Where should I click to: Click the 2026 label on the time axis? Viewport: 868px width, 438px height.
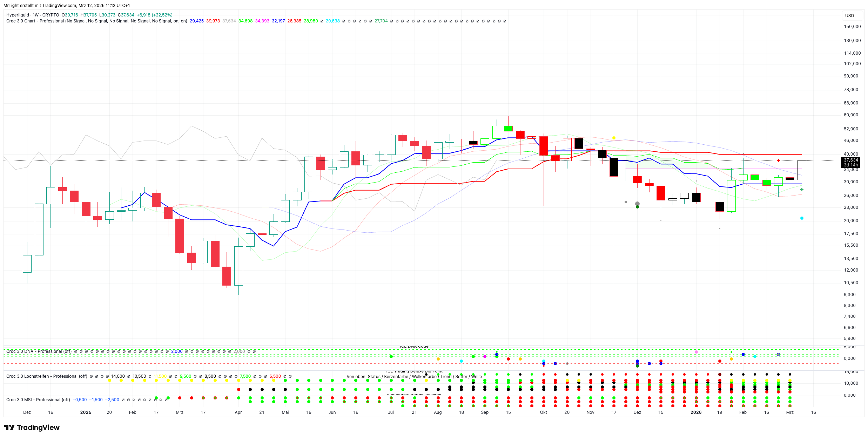tap(696, 412)
